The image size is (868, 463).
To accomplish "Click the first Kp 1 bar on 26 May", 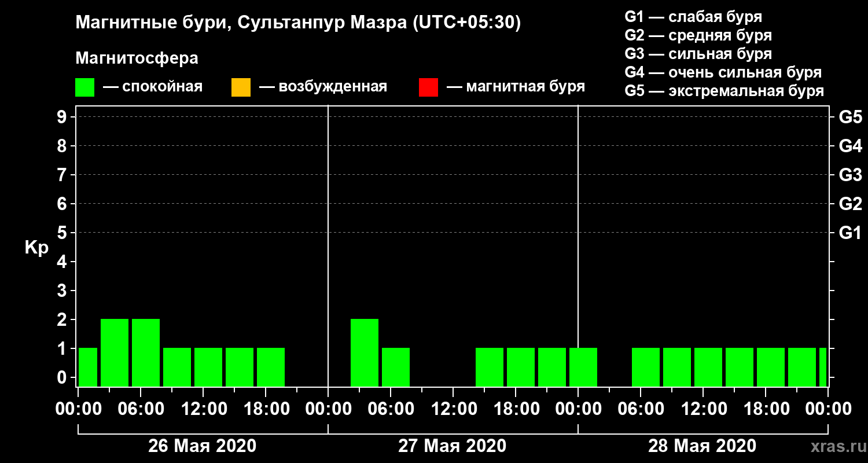I will click(x=88, y=367).
